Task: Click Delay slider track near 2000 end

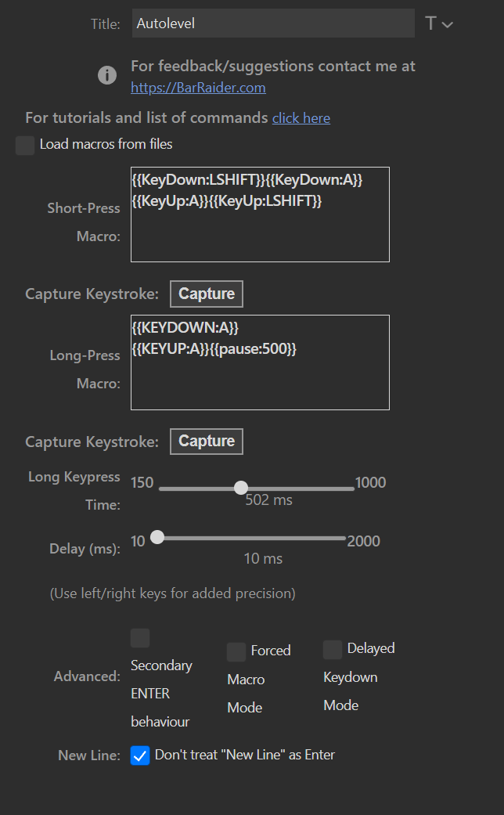Action: (x=340, y=538)
